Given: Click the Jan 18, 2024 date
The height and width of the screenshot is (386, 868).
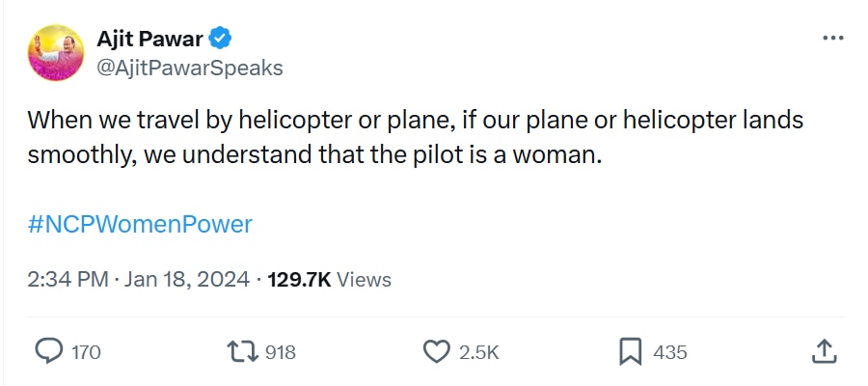Looking at the screenshot, I should coord(187,280).
